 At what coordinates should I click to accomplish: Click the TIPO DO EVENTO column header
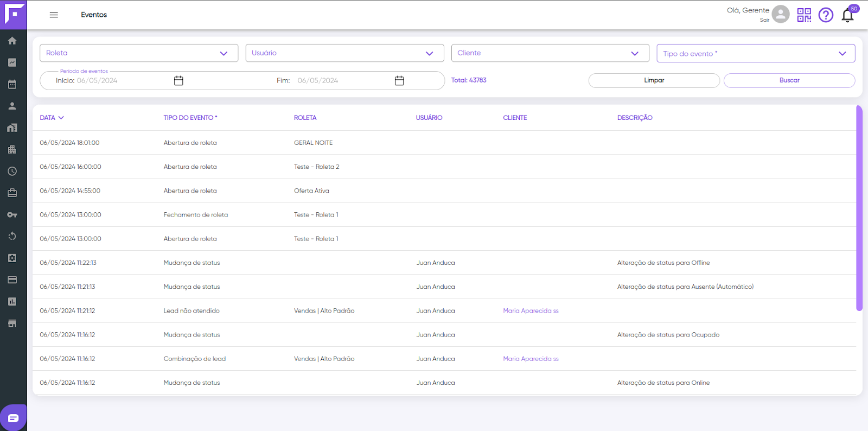(x=190, y=118)
